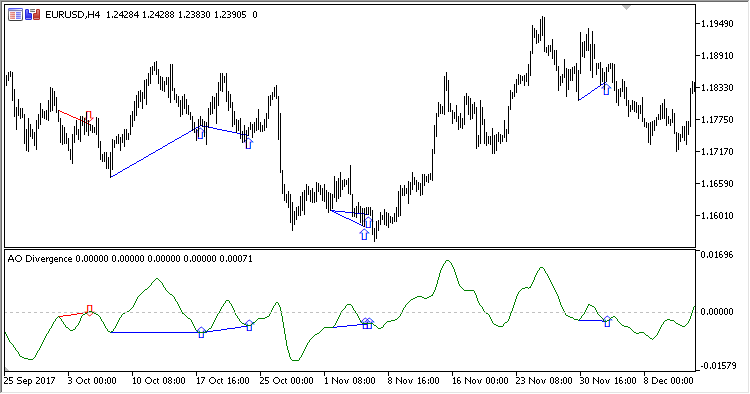Click the green AO oscillator peak near 16 Nov
Image resolution: width=750 pixels, height=394 pixels.
tap(447, 261)
